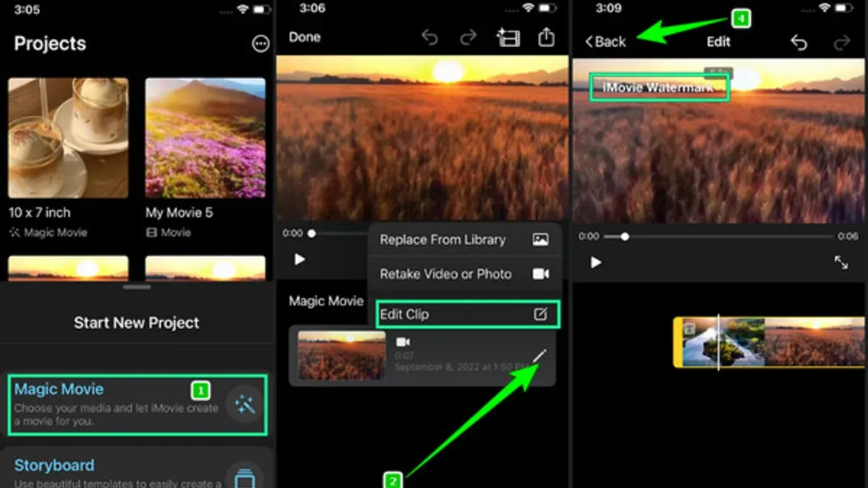Image resolution: width=868 pixels, height=488 pixels.
Task: Tap the Back button in Edit screen
Action: [605, 42]
